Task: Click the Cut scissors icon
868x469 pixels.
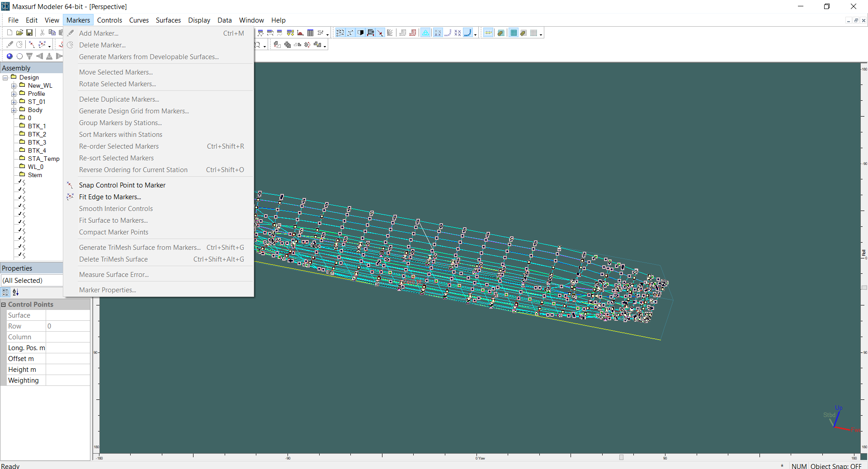Action: (x=42, y=33)
